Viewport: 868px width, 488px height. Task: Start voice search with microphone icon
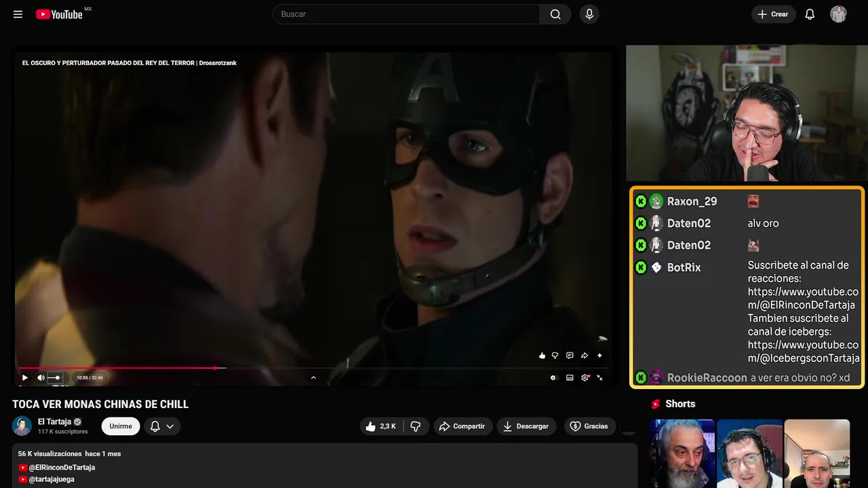click(589, 14)
